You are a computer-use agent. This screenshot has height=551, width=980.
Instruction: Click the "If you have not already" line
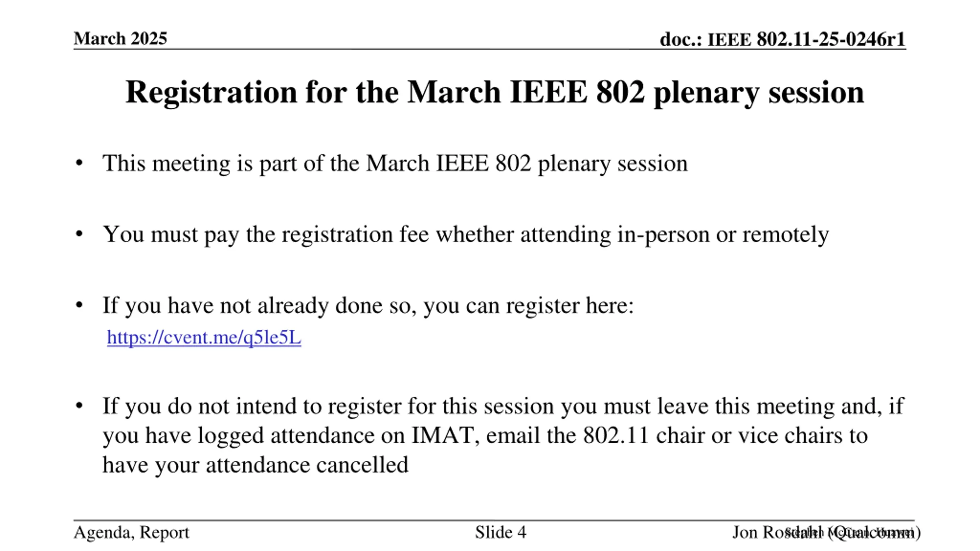pyautogui.click(x=367, y=305)
